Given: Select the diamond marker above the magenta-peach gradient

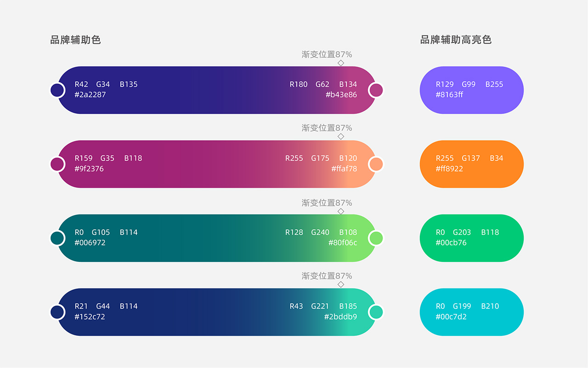Looking at the screenshot, I should [341, 136].
